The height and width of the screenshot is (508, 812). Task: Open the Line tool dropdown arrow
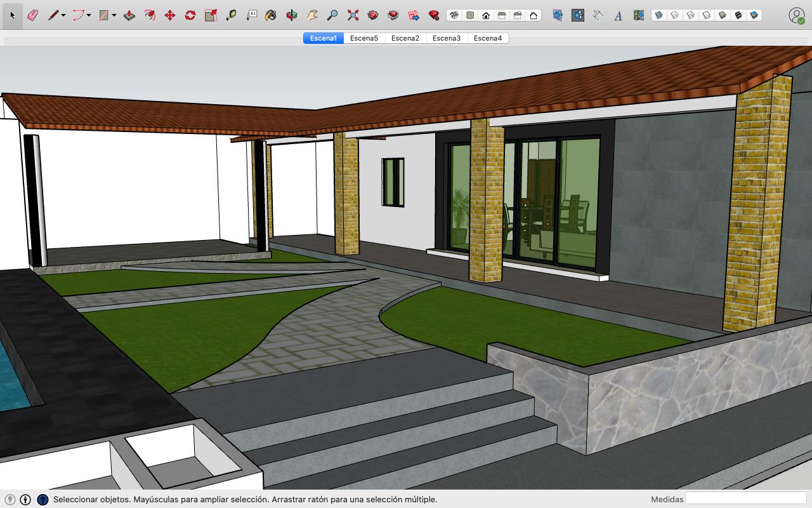63,16
